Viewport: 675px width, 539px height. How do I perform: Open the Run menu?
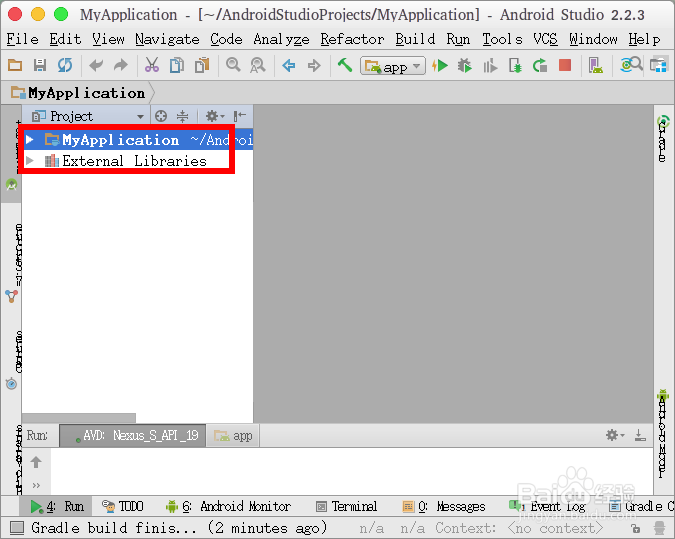coord(458,39)
